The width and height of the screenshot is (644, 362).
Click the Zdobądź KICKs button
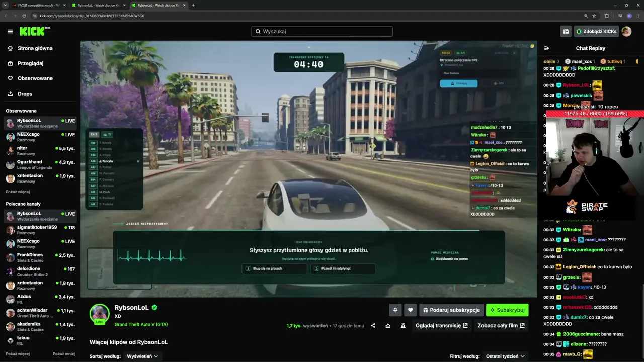596,31
